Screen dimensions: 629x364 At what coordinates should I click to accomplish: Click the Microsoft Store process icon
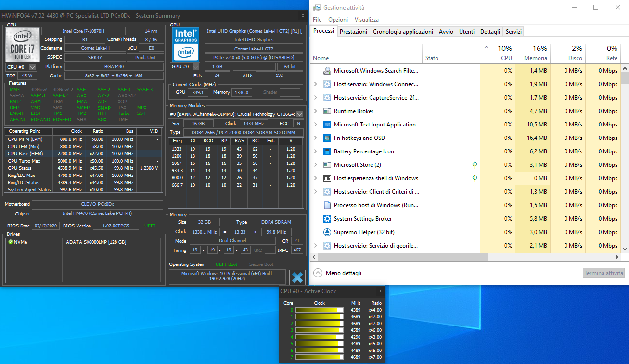pos(327,165)
